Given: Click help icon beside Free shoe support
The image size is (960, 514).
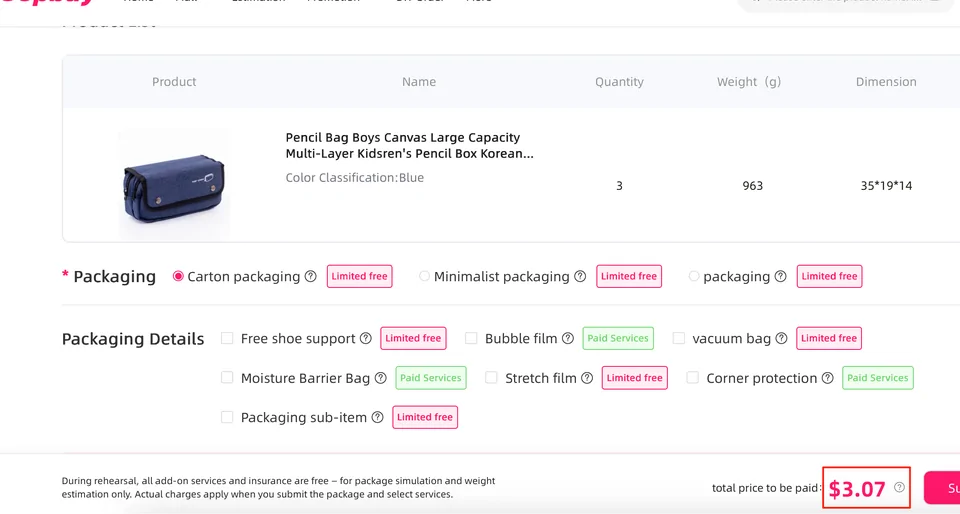Looking at the screenshot, I should click(x=366, y=338).
